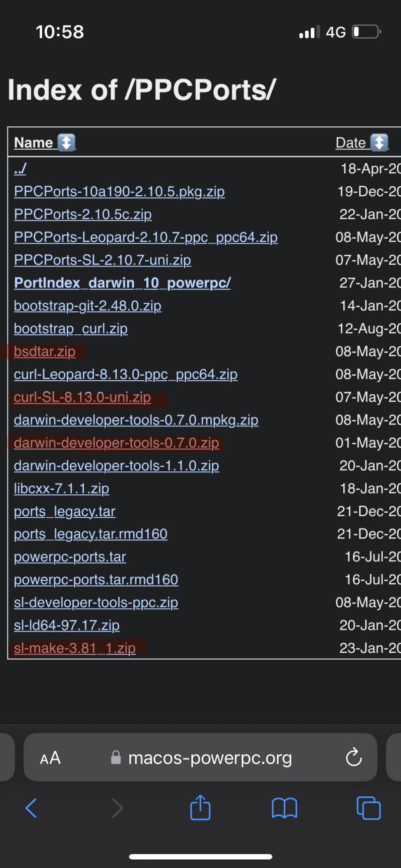Open the Bookmarks book icon

click(x=284, y=808)
